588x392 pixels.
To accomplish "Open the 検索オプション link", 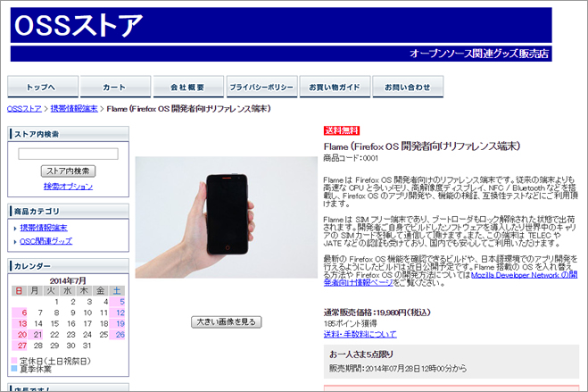I will 68,186.
